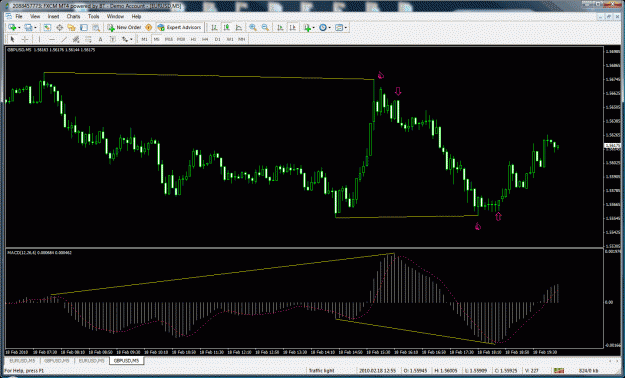Expand the Profiles dropdown arrow
This screenshot has height=378, width=625.
(x=35, y=28)
